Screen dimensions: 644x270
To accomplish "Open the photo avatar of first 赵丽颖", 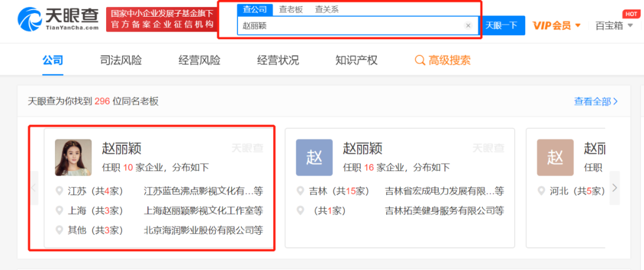I will 73,157.
